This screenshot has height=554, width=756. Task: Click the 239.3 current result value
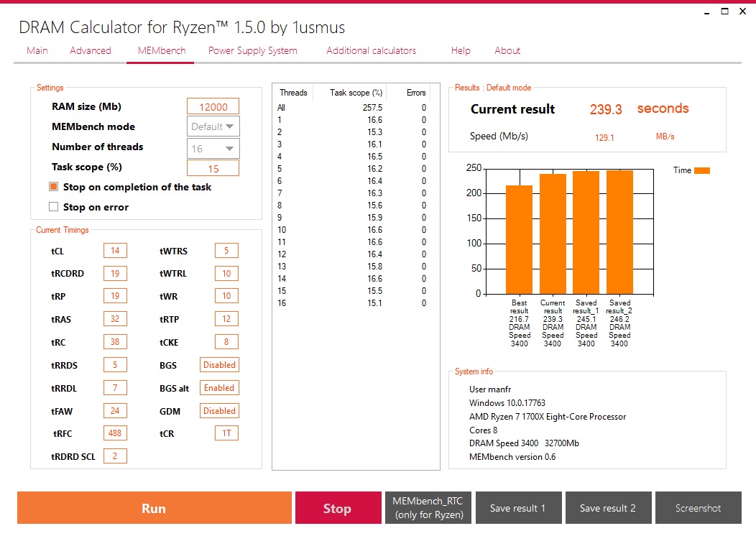[x=606, y=109]
